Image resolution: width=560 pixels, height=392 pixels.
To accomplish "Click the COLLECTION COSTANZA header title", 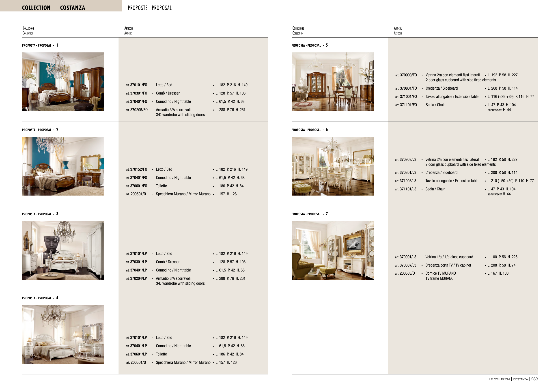I will pos(53,8).
